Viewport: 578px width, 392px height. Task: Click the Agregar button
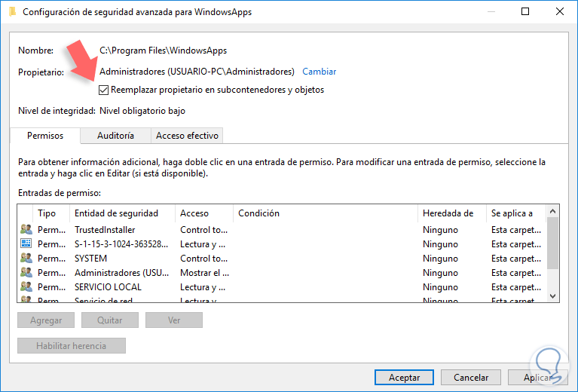pyautogui.click(x=46, y=320)
